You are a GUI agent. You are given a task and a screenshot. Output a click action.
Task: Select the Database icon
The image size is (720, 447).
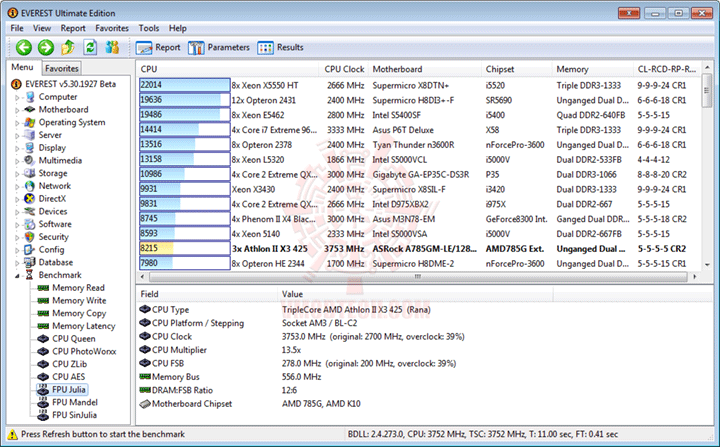30,262
